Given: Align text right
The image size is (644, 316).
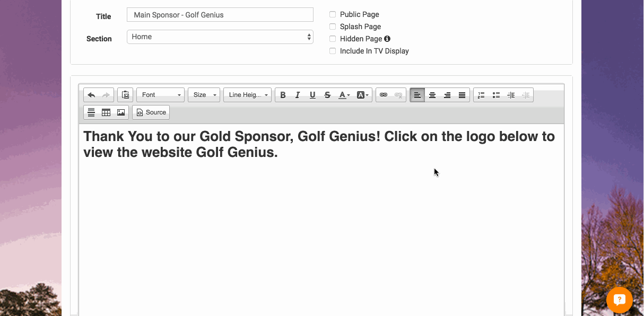Looking at the screenshot, I should click(x=447, y=95).
